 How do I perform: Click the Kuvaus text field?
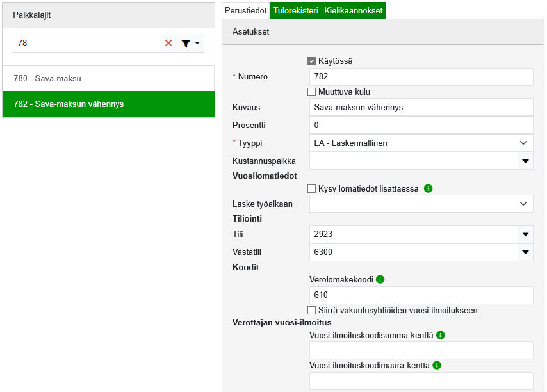(421, 107)
